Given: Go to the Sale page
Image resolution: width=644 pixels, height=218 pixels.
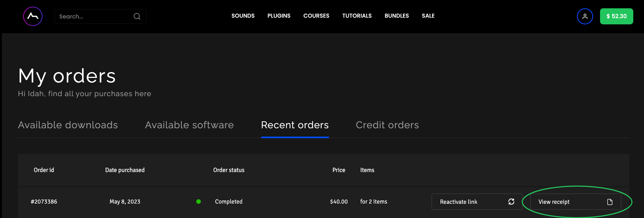Looking at the screenshot, I should click(x=428, y=16).
